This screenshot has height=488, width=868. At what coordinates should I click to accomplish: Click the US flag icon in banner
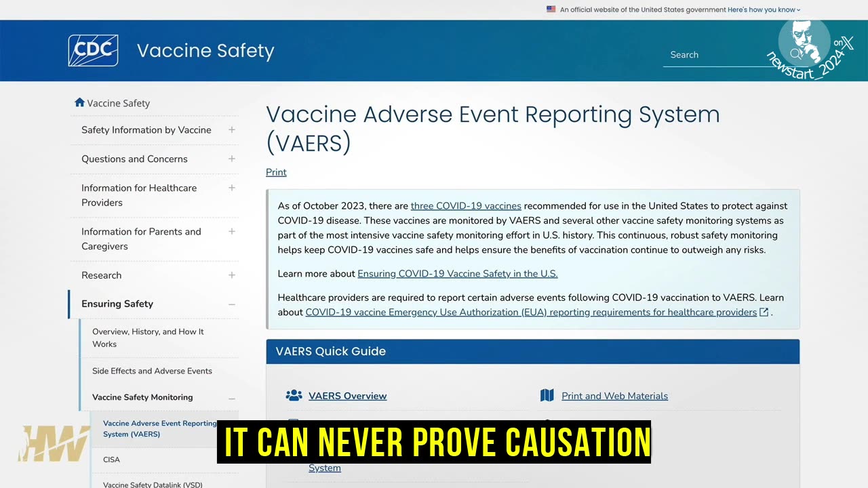(x=551, y=9)
